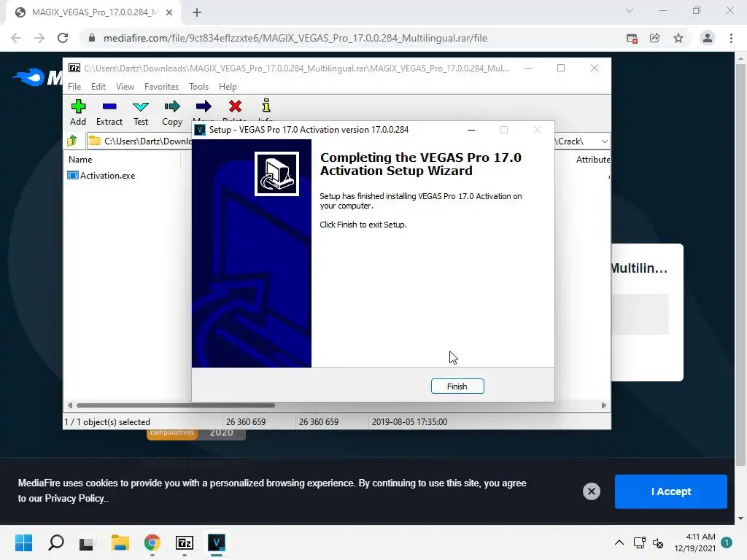
Task: Open a new Chrome tab
Action: (x=197, y=12)
